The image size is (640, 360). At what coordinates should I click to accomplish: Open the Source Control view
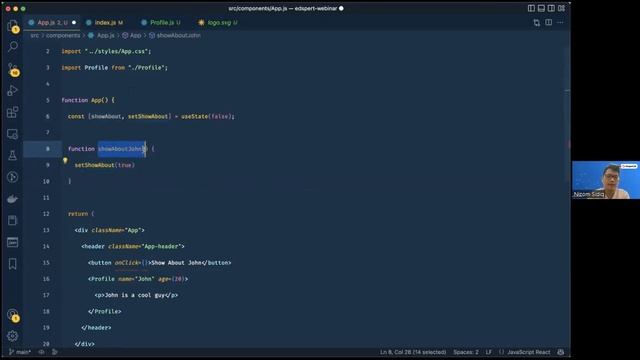point(13,69)
